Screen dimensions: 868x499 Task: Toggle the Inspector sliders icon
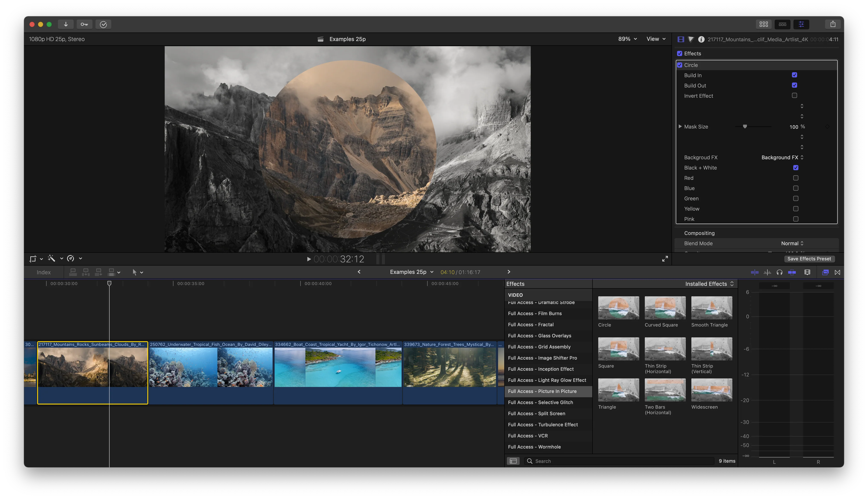801,24
